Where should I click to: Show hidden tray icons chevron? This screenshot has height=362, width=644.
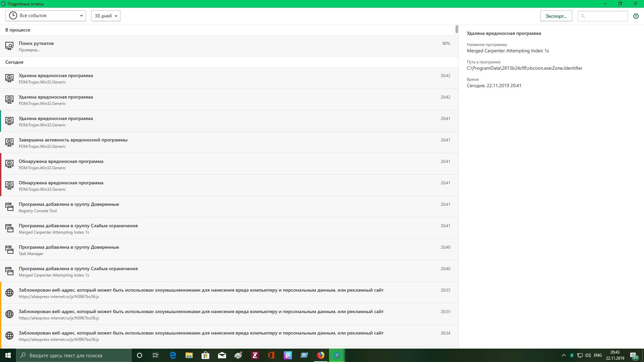(563, 355)
